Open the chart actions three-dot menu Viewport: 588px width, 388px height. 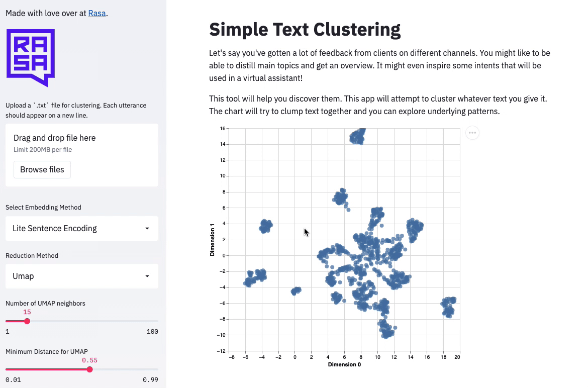(472, 133)
